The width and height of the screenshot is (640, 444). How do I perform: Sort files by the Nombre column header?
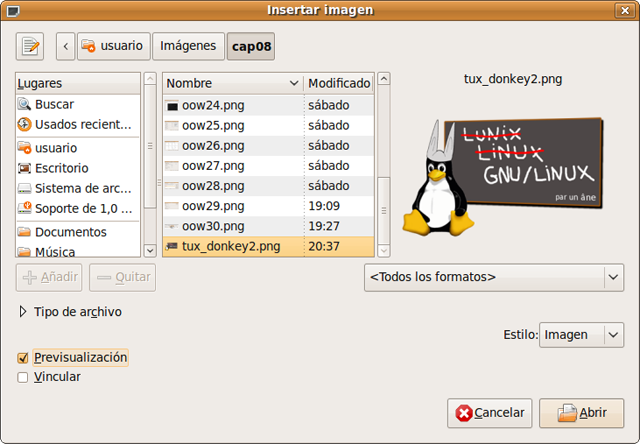(x=230, y=83)
